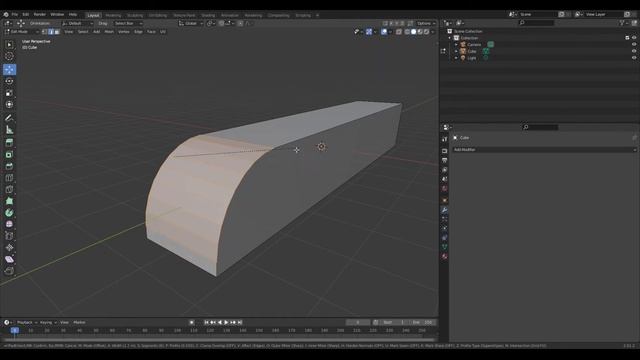The image size is (640, 360).
Task: Select the Annotate pencil tool
Action: pos(9,118)
